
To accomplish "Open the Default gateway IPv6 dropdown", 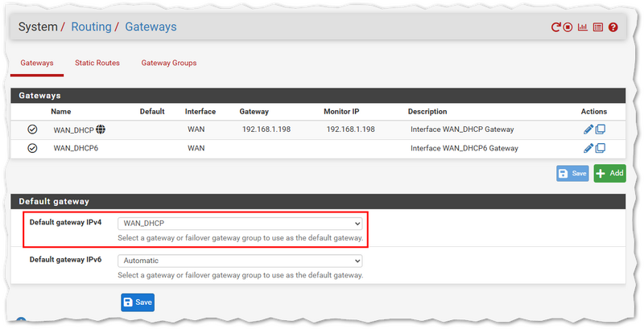I will point(240,261).
